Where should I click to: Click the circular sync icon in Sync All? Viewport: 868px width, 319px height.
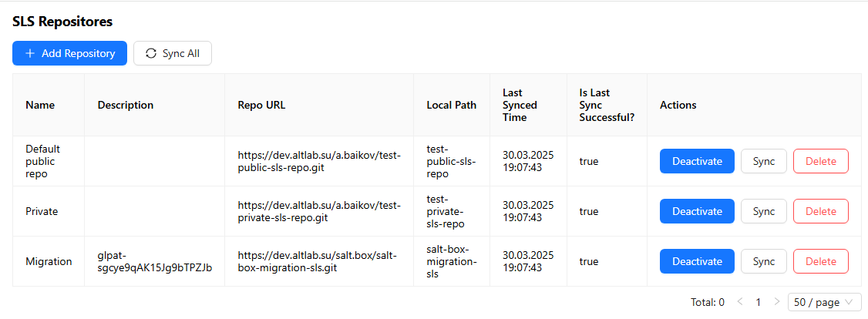151,53
